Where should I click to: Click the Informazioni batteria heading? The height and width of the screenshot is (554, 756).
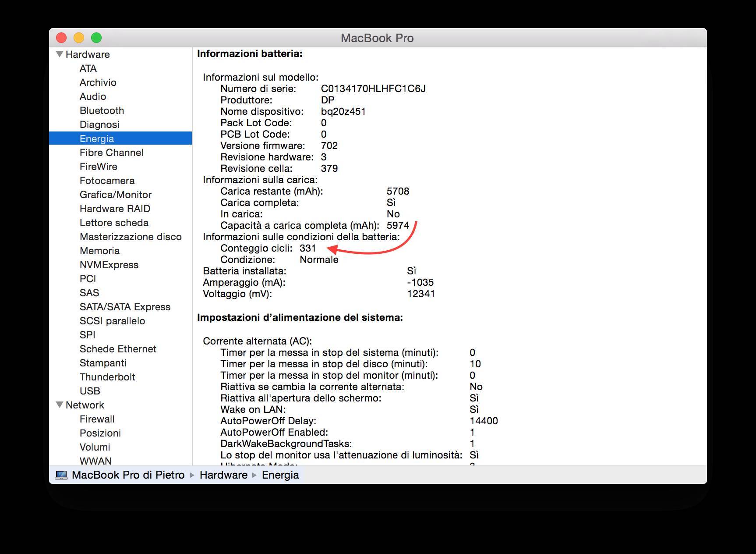tap(250, 53)
